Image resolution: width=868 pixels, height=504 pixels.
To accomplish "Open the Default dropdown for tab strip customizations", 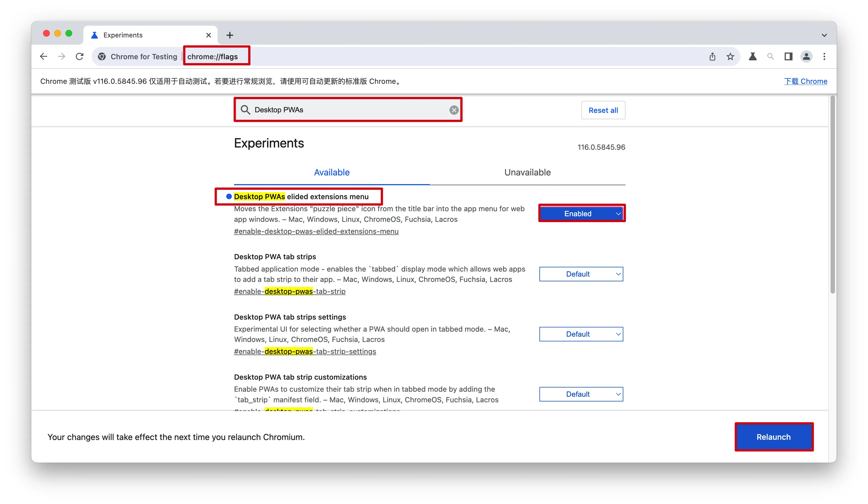I will tap(581, 394).
